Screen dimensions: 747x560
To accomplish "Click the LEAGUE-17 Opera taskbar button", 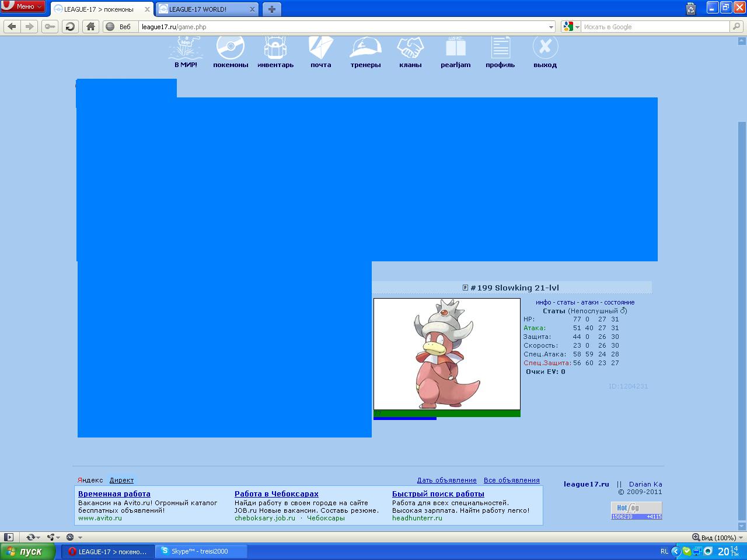I will (109, 551).
